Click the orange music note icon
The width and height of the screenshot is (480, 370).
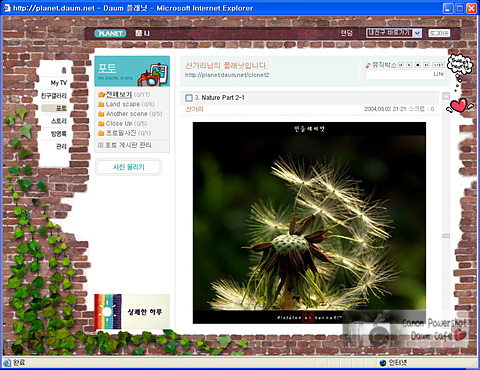click(368, 65)
